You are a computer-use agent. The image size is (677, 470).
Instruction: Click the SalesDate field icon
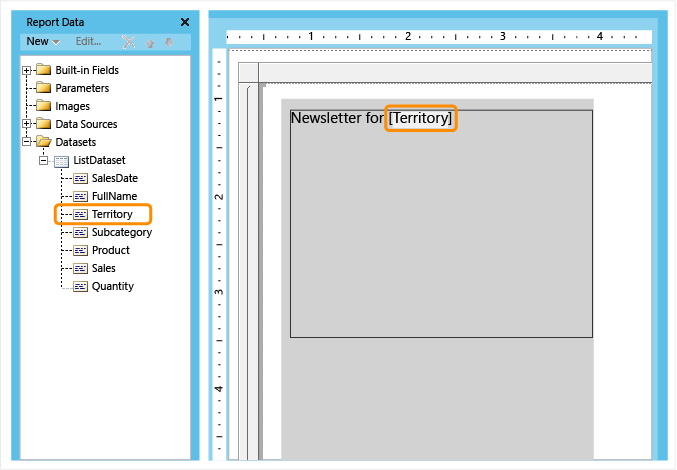[80, 179]
